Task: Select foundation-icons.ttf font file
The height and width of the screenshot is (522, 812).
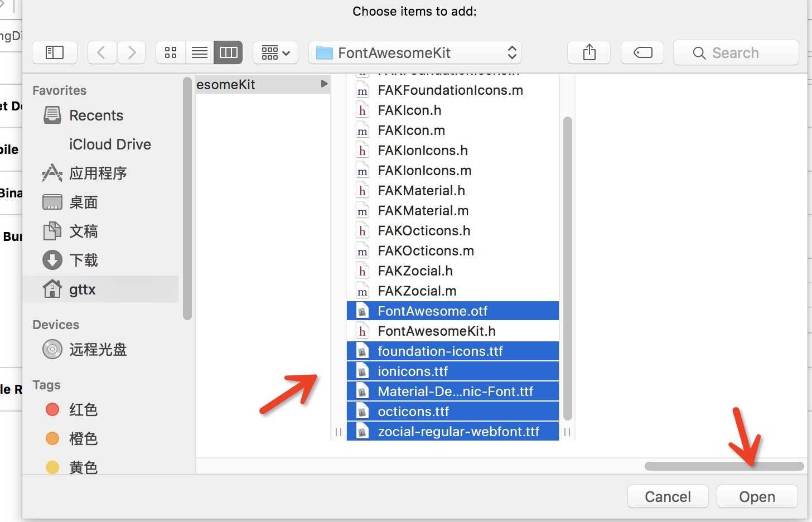Action: pyautogui.click(x=452, y=351)
